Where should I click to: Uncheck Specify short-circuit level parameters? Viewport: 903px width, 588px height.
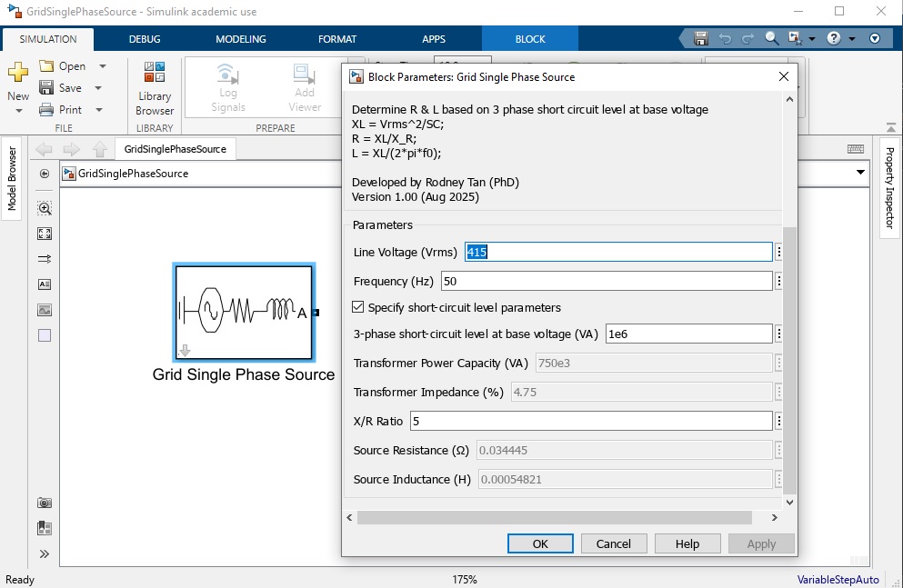pos(358,307)
